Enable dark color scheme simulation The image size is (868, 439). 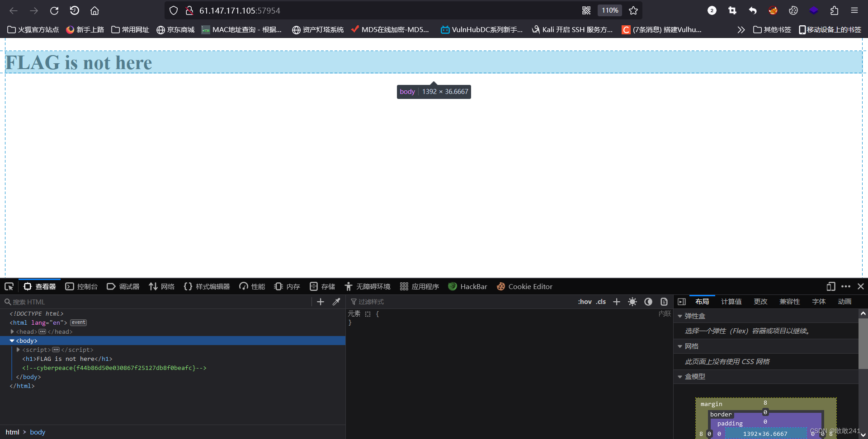pos(648,301)
